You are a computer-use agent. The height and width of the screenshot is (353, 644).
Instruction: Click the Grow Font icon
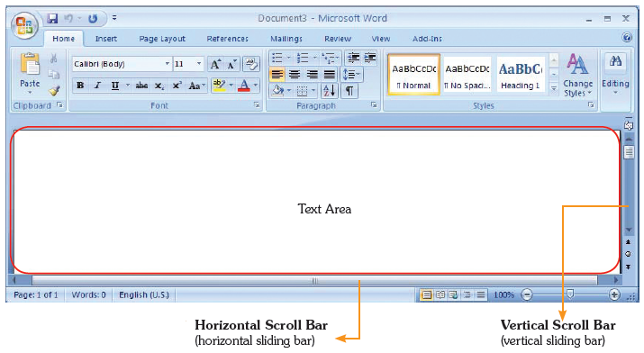click(215, 64)
